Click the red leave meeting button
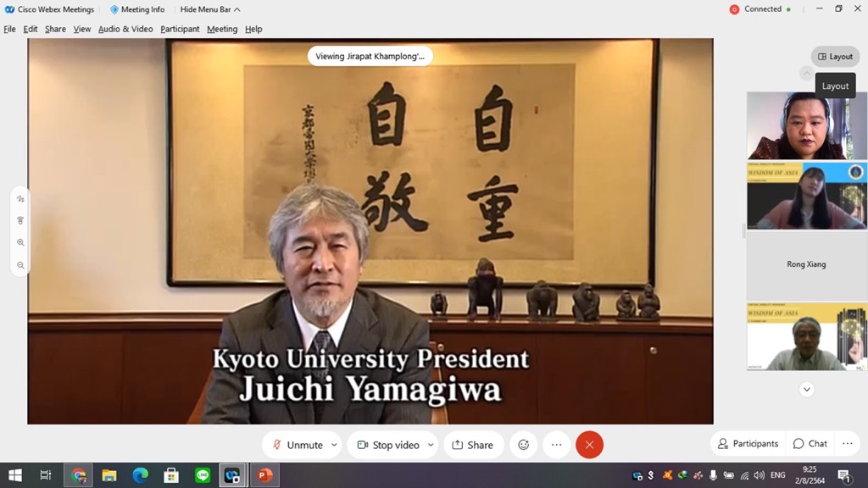This screenshot has height=488, width=868. (589, 445)
